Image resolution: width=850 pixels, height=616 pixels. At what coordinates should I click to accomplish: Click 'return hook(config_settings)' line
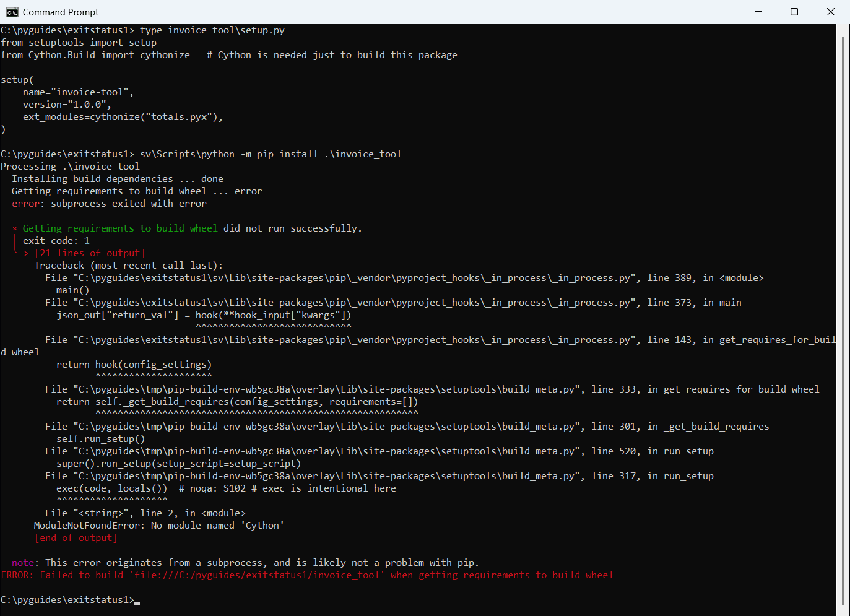point(134,365)
